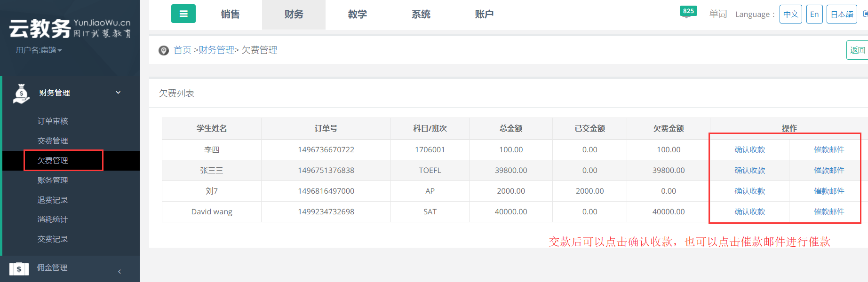The image size is (868, 282).
Task: Go to 首页 via breadcrumb
Action: click(182, 50)
